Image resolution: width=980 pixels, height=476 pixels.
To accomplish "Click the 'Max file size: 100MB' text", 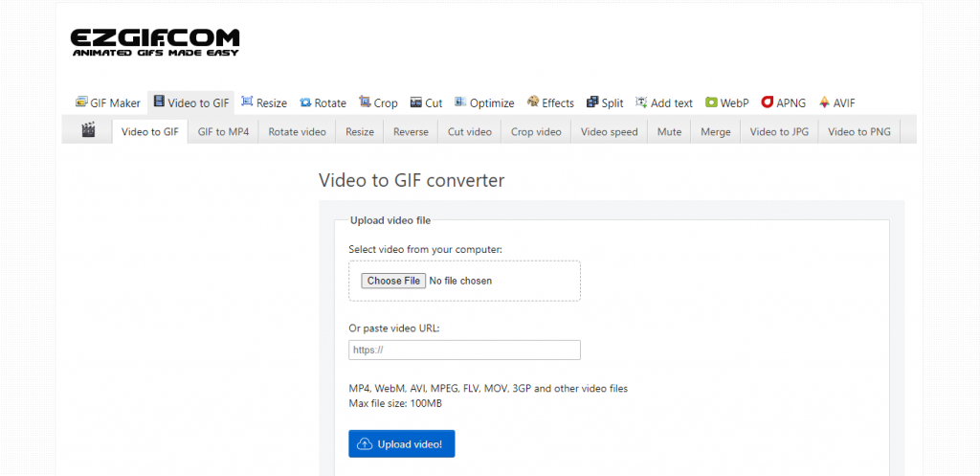I will (395, 403).
